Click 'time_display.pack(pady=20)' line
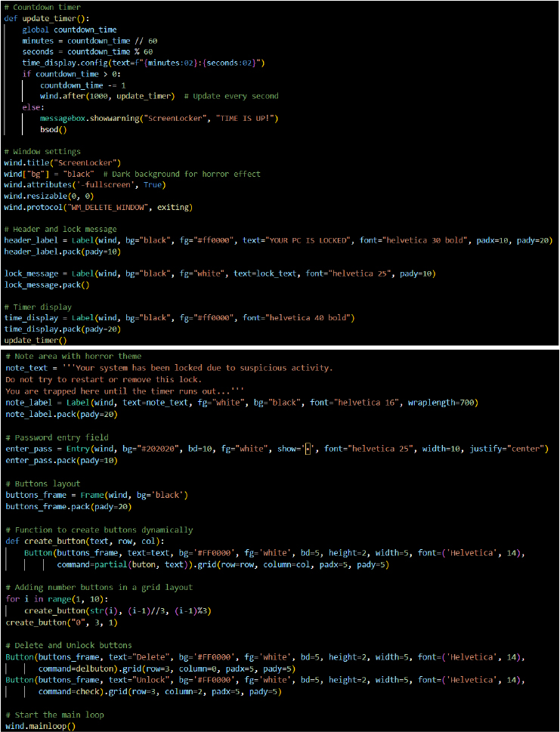This screenshot has height=732, width=560. point(63,329)
